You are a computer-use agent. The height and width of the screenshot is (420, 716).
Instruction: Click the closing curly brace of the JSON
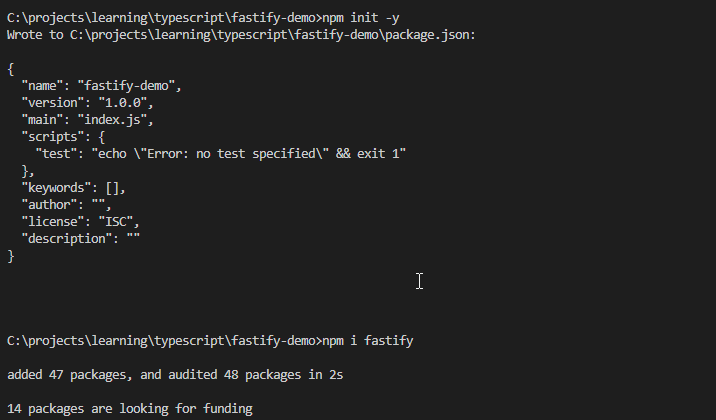click(x=11, y=256)
